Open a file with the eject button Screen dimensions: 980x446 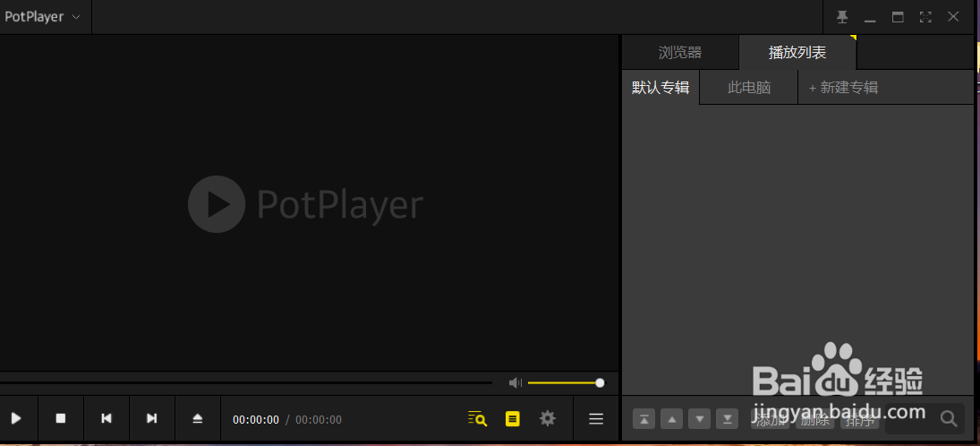pyautogui.click(x=198, y=418)
